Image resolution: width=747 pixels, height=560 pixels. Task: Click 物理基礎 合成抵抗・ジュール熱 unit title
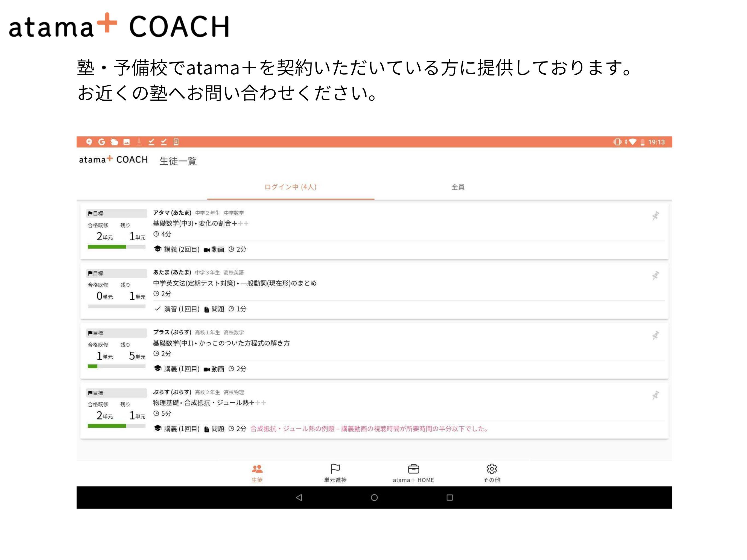[x=209, y=402]
